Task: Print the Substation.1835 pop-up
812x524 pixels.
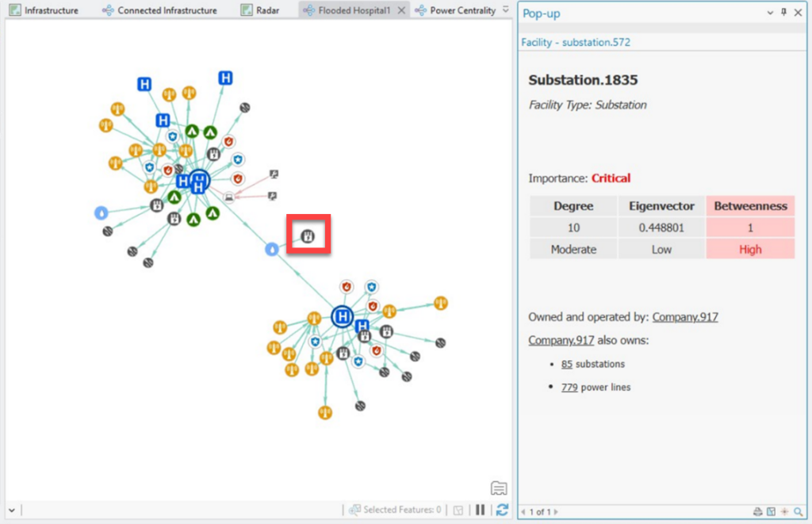Action: (757, 511)
